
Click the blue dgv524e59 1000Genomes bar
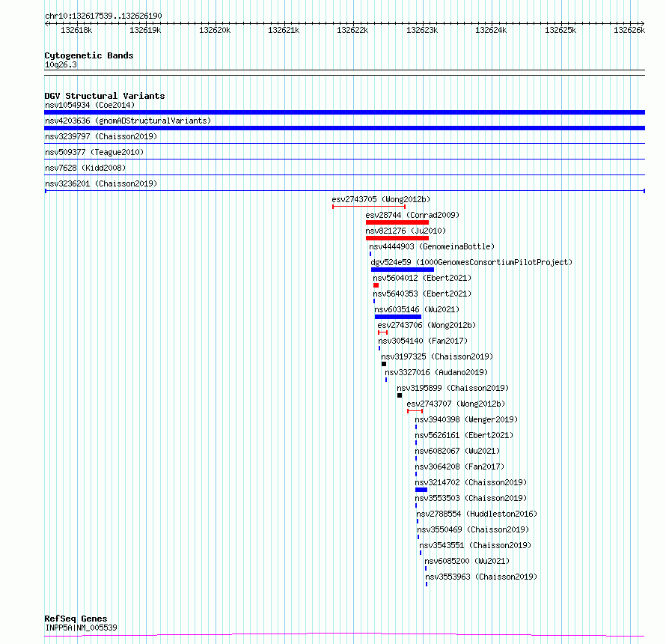tap(403, 270)
